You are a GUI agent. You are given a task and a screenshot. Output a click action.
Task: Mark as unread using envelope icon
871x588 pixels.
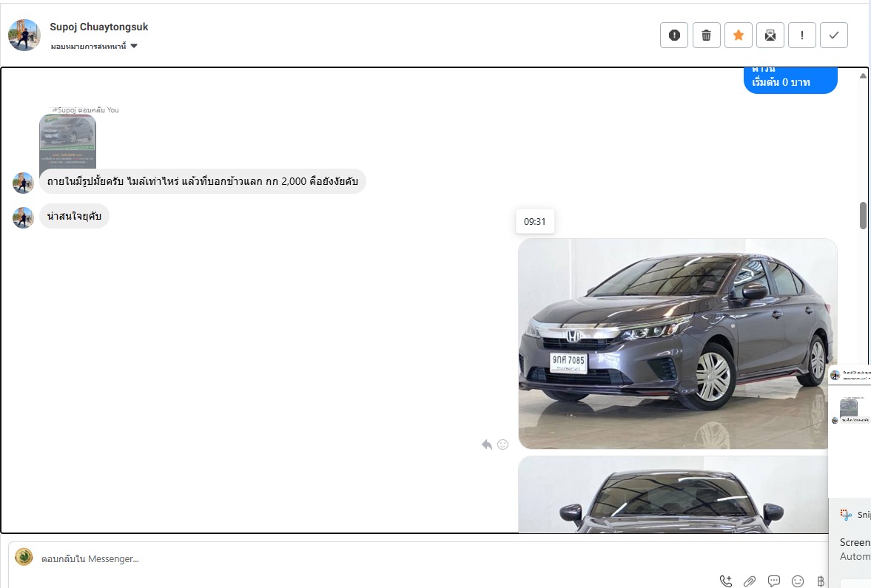[x=770, y=36]
